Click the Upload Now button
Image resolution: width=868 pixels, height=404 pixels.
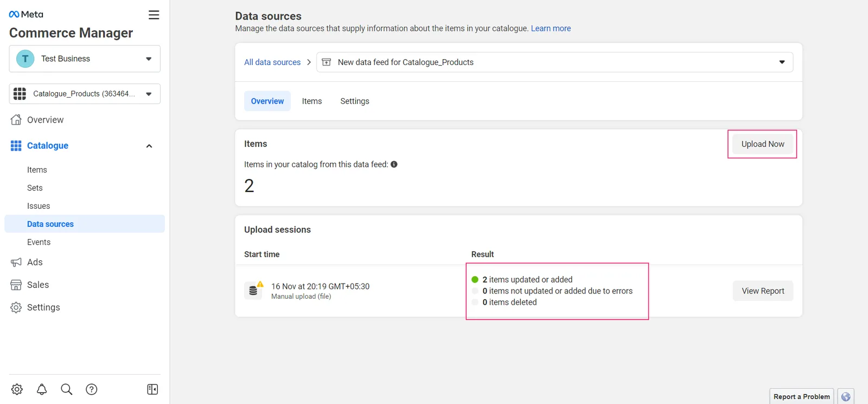763,144
